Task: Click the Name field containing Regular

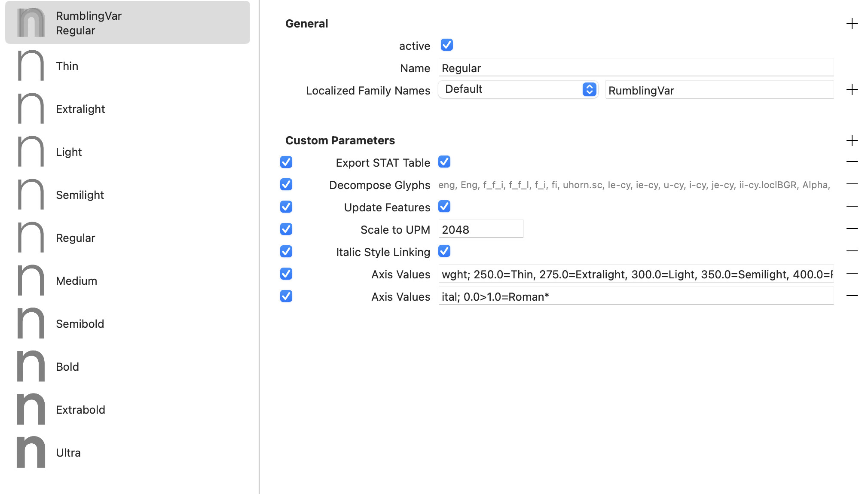Action: point(636,68)
